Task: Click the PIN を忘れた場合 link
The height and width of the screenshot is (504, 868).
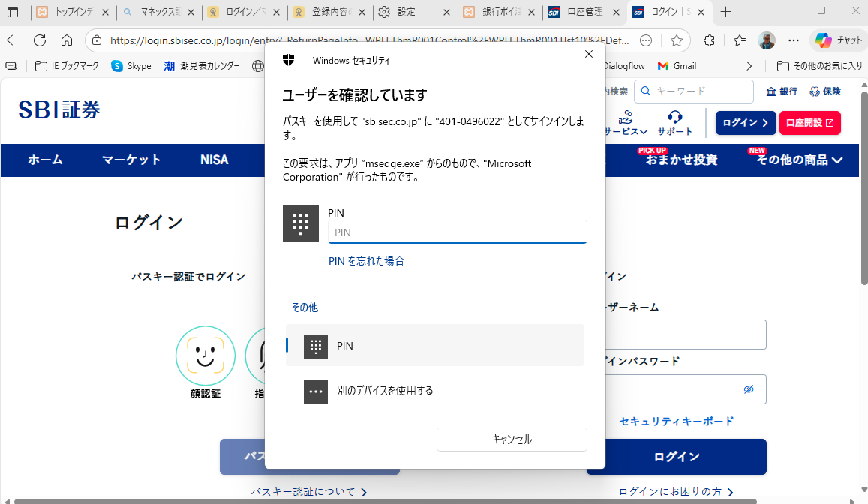Action: click(366, 261)
